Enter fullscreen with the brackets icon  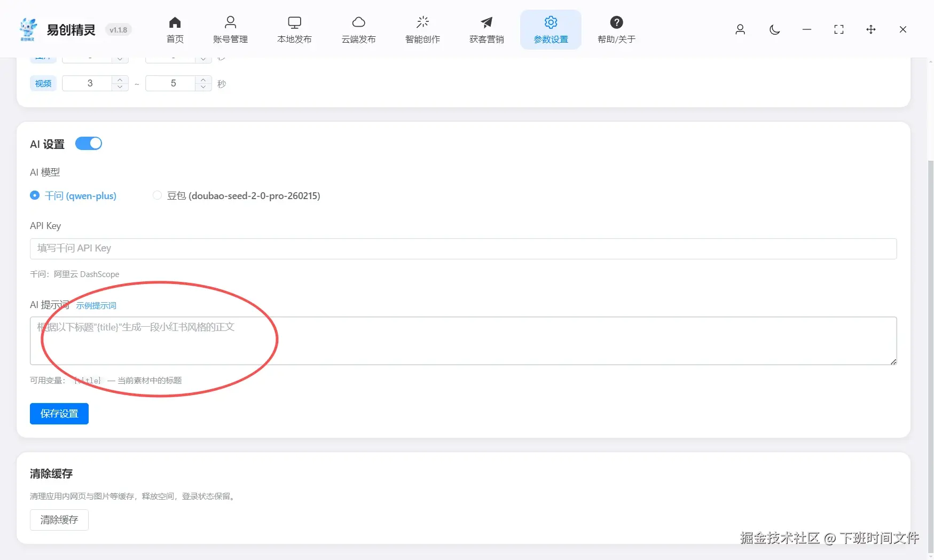click(839, 29)
